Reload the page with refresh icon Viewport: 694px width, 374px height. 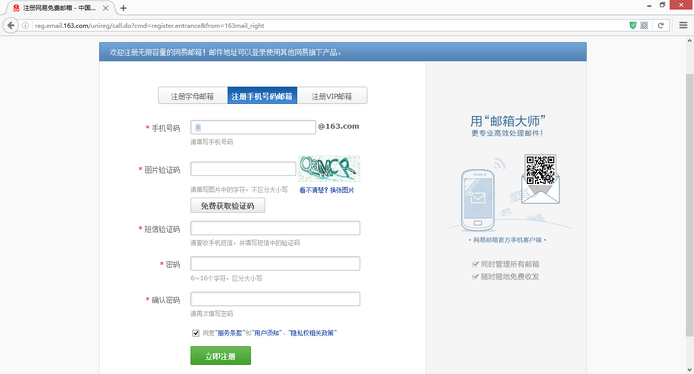click(660, 25)
